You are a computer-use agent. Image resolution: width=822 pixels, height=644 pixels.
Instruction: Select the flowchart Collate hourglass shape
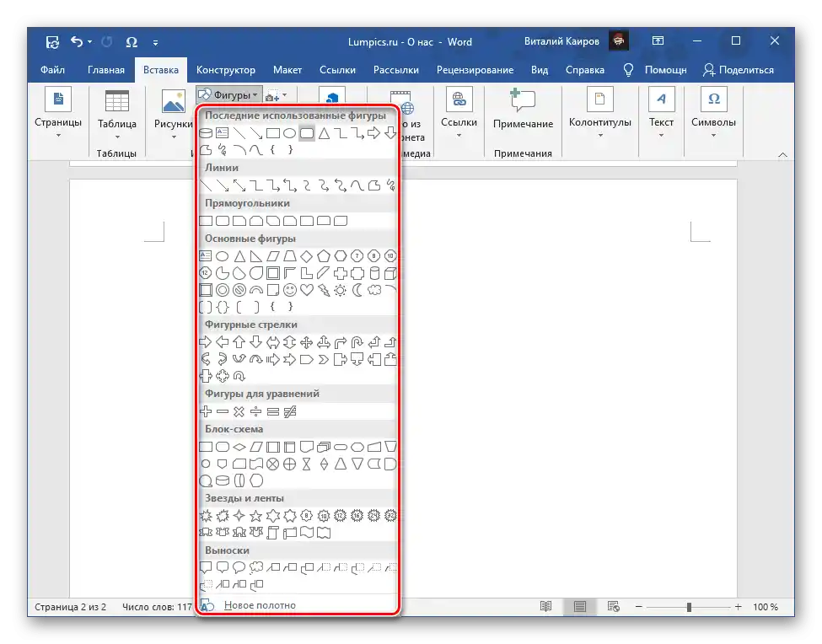(x=307, y=464)
